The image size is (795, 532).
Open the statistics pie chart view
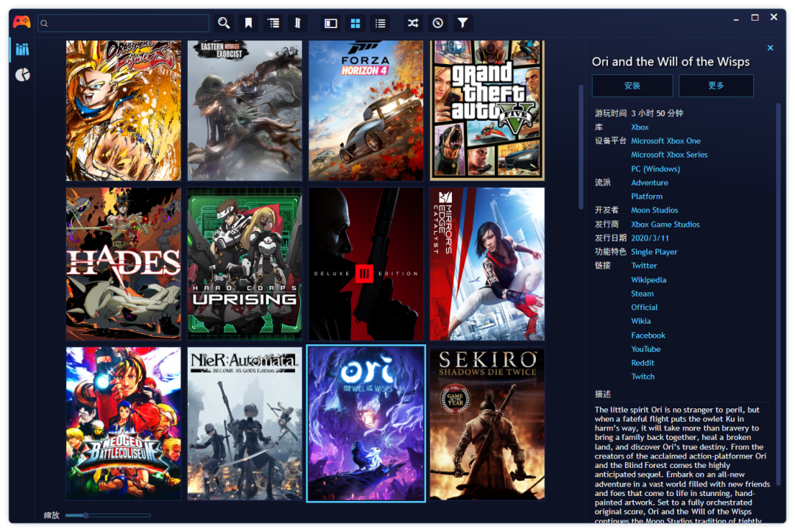coord(23,75)
